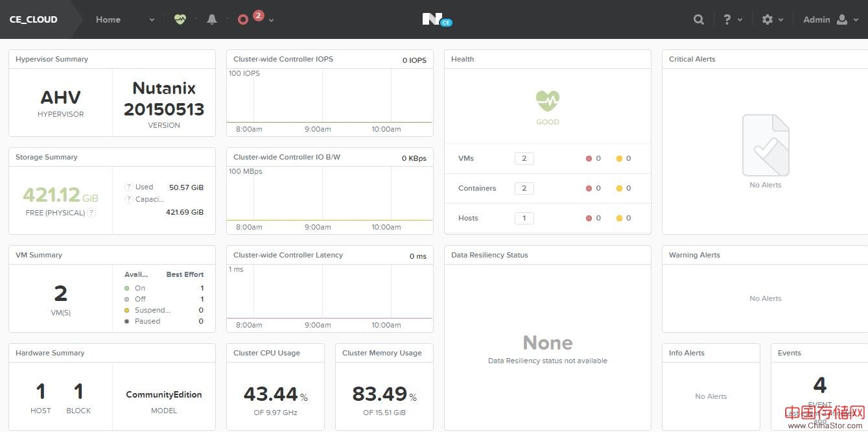Image resolution: width=868 pixels, height=432 pixels.
Task: Click the CE_CLOUD cluster name
Action: 34,19
